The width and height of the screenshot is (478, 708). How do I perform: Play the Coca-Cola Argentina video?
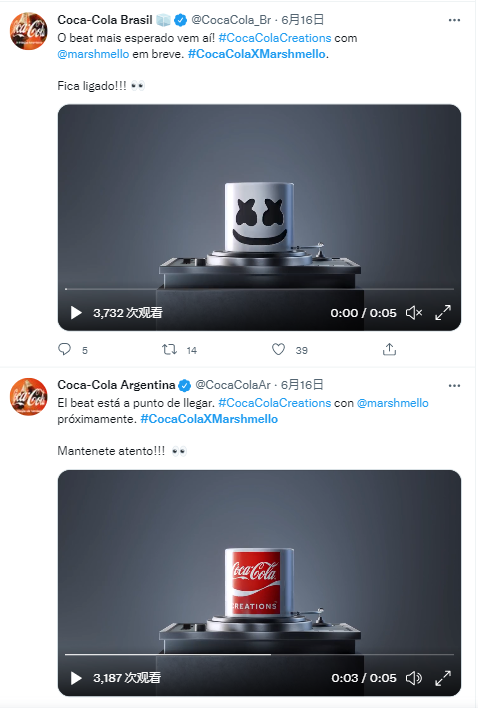click(76, 678)
